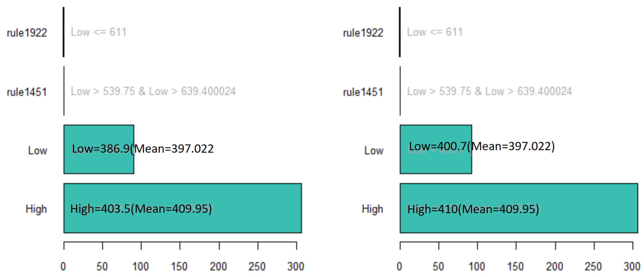This screenshot has height=277, width=644.
Task: Click the left chart's "High" axis label
Action: tap(36, 209)
